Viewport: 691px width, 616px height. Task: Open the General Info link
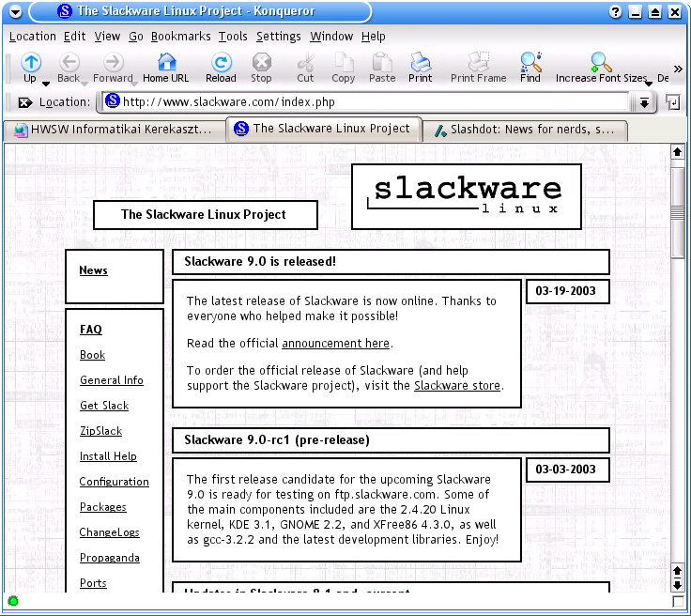pos(112,380)
